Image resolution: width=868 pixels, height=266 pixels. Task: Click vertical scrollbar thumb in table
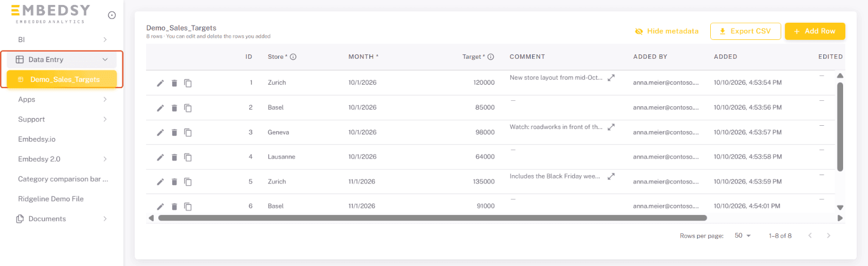coord(840,126)
